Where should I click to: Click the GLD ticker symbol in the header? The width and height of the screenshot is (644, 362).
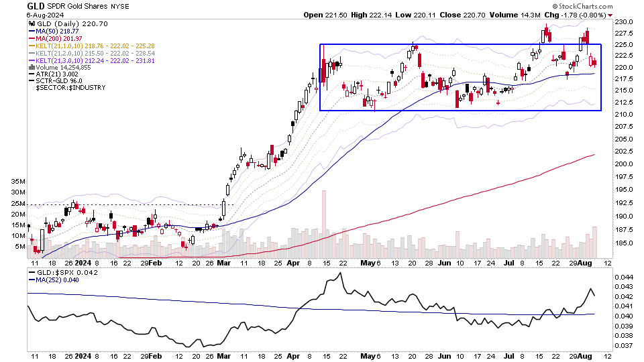pos(36,6)
